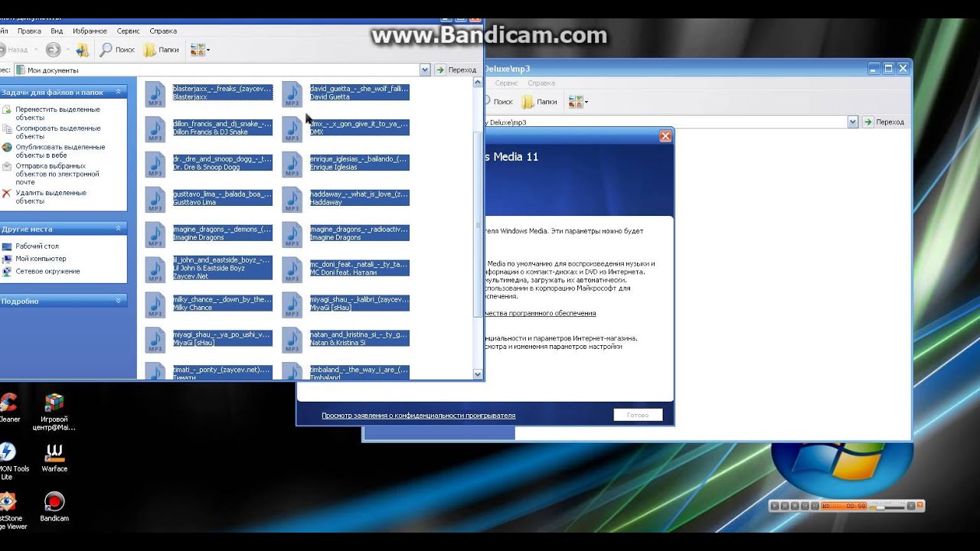
Task: Open Bandicam desktop shortcut
Action: [54, 507]
